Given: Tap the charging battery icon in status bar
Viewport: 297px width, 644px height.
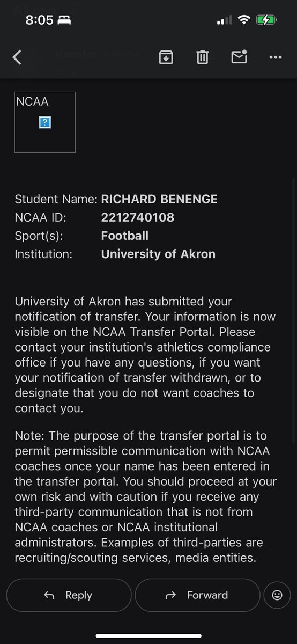Looking at the screenshot, I should coord(265,21).
